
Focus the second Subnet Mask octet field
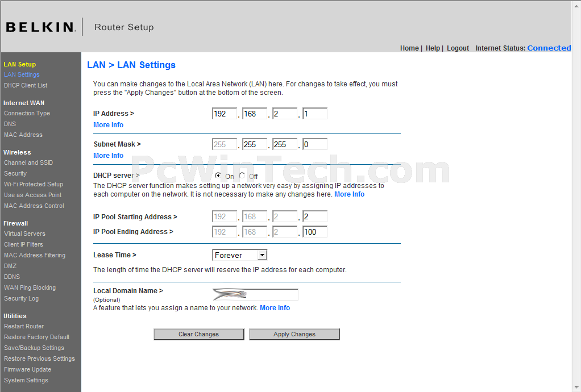point(255,144)
